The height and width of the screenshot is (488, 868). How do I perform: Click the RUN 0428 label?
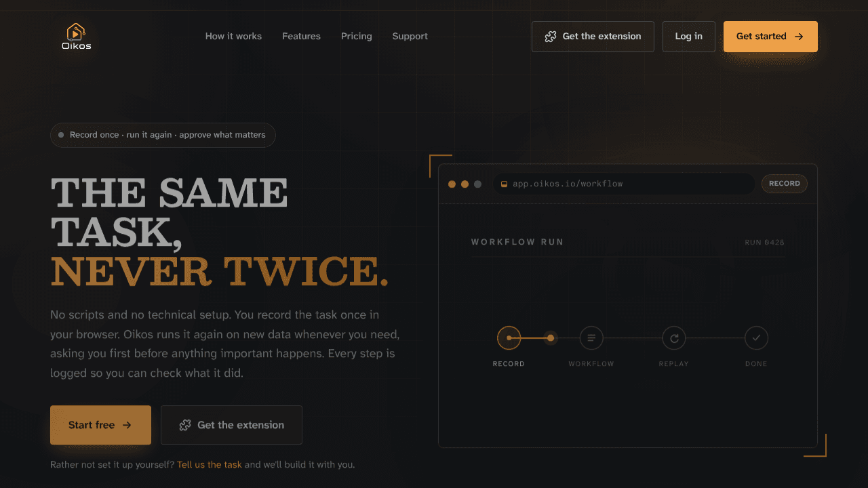click(x=764, y=243)
